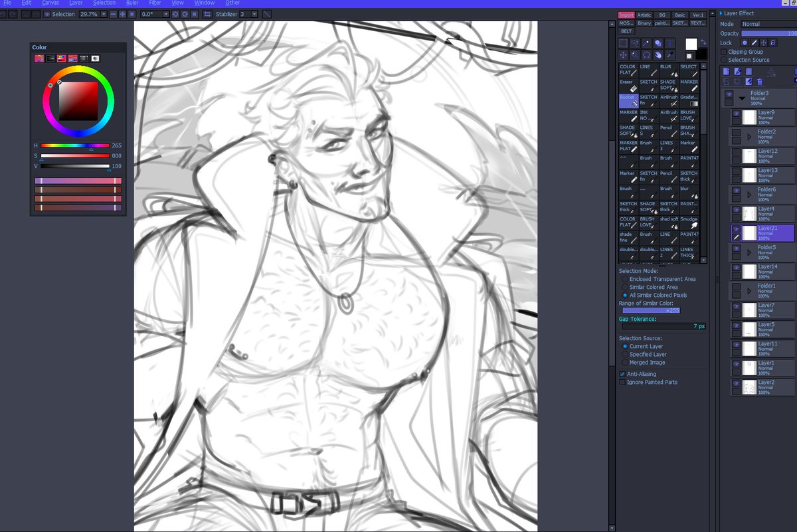The image size is (797, 532).
Task: Select the BRUSH LOVE brush
Action: tap(688, 116)
